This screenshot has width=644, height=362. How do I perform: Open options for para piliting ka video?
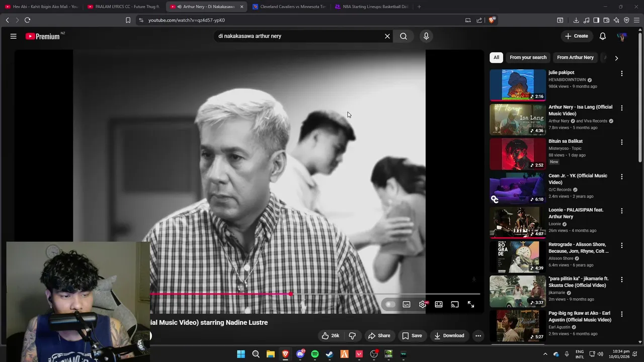pyautogui.click(x=622, y=280)
